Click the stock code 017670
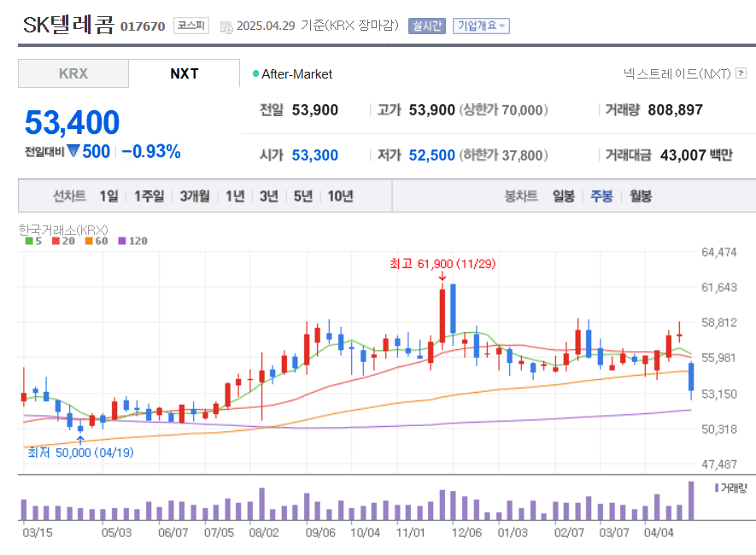756x555 pixels. click(143, 26)
